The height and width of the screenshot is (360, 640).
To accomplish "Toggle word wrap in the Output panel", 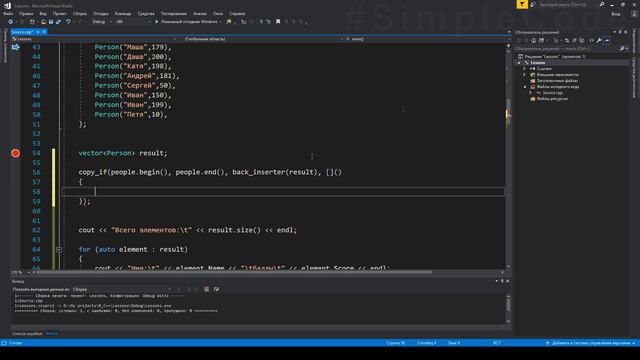I will (x=216, y=289).
